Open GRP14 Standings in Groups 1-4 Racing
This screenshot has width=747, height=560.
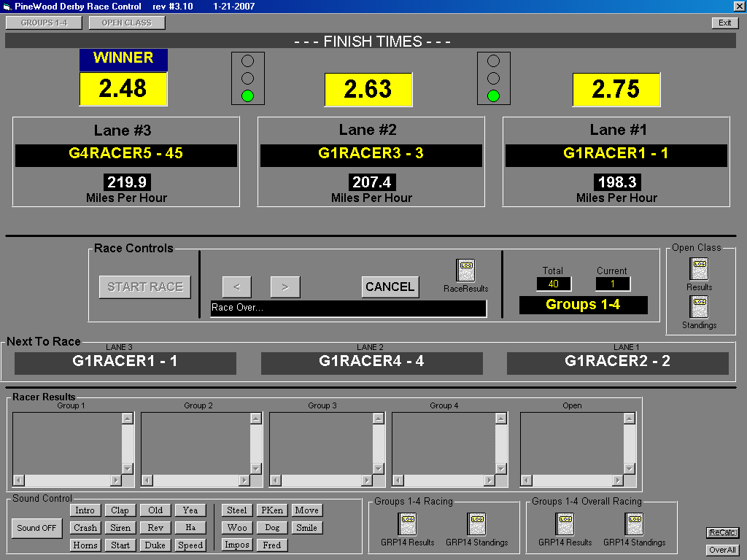(477, 524)
